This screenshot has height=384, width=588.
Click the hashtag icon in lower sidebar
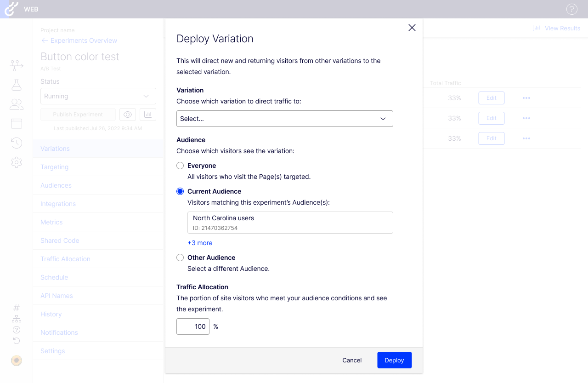coord(17,307)
